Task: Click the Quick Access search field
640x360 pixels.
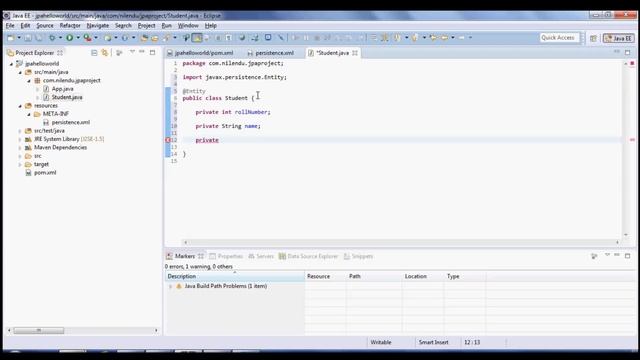Action: [559, 38]
